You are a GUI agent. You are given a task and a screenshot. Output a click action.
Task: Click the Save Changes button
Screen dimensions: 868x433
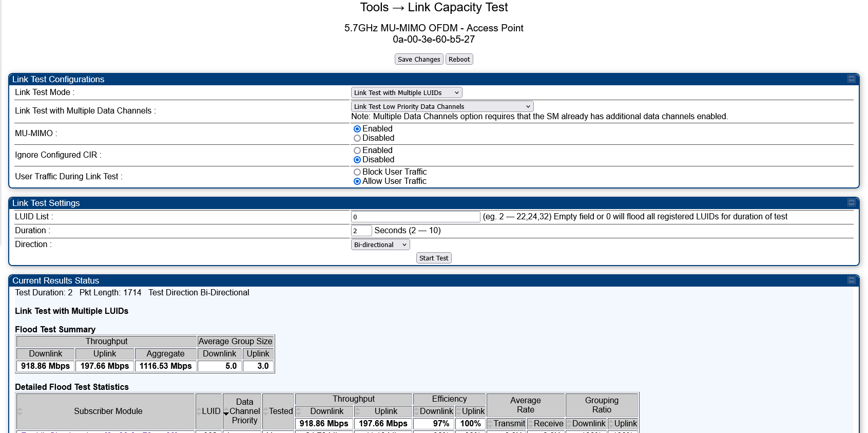(x=419, y=59)
